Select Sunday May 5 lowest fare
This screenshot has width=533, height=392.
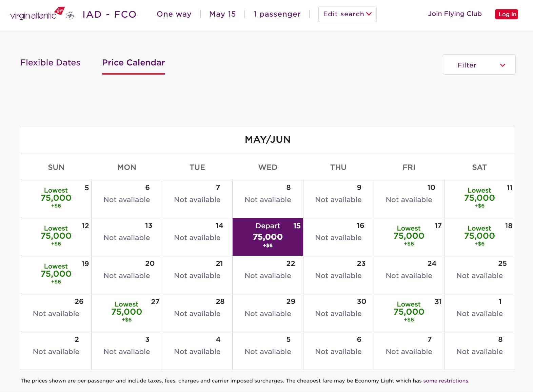56,199
